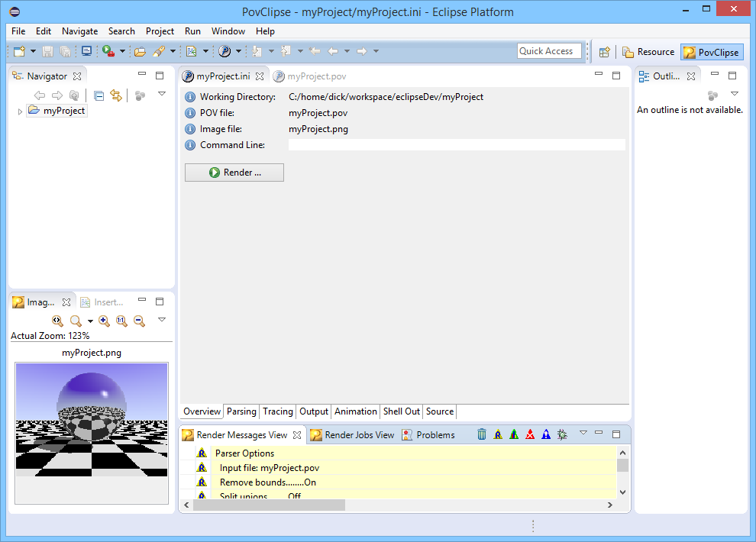Click the document sheet icon in the toolbar
The width and height of the screenshot is (756, 542).
(x=192, y=51)
